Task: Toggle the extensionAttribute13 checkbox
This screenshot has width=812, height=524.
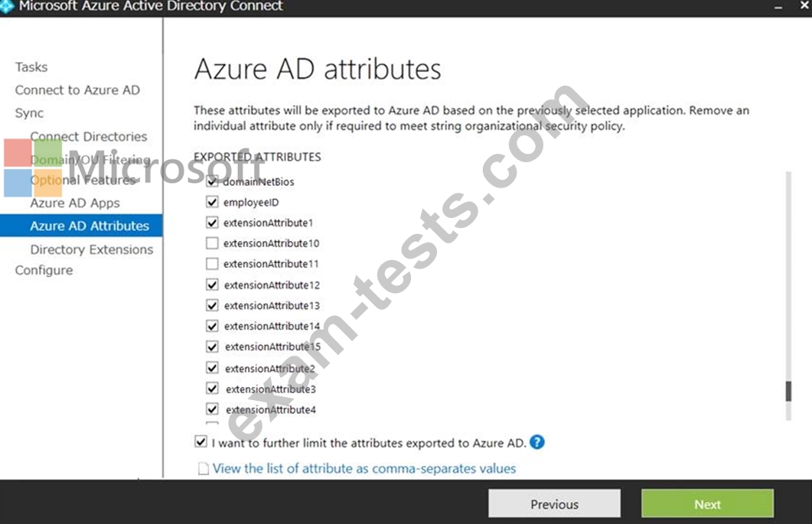Action: click(212, 305)
